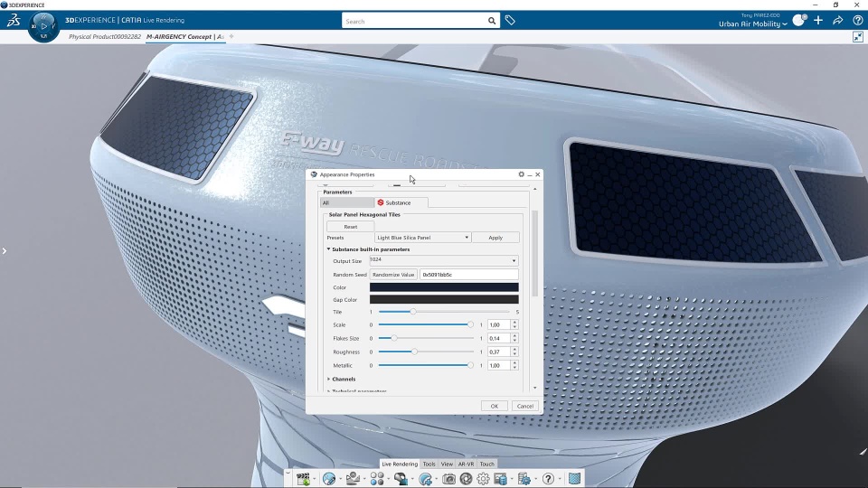This screenshot has width=868, height=488.
Task: Click the Random Seed value field
Action: point(469,275)
